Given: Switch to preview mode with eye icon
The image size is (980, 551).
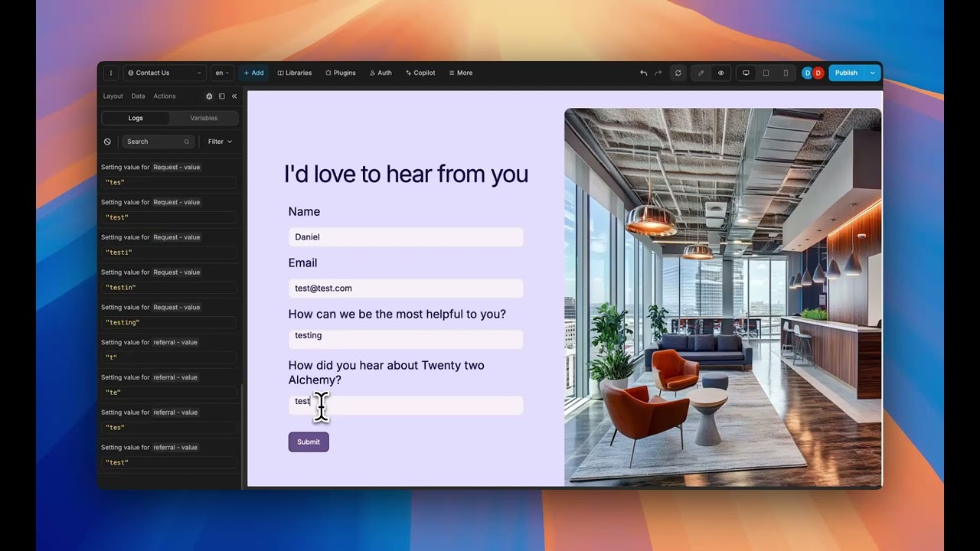Looking at the screenshot, I should [720, 73].
